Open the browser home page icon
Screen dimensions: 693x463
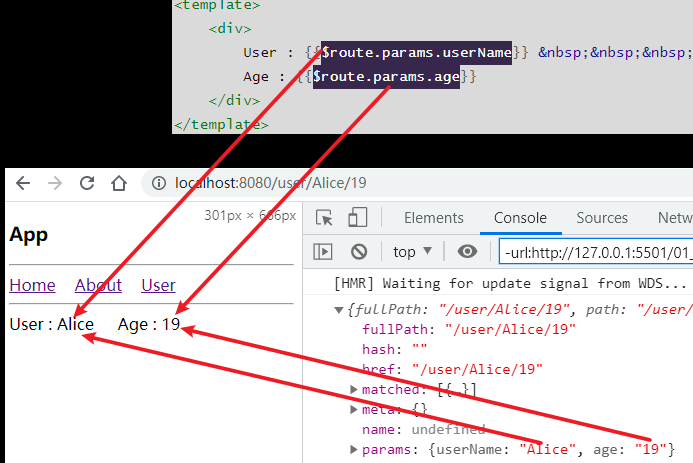point(118,182)
